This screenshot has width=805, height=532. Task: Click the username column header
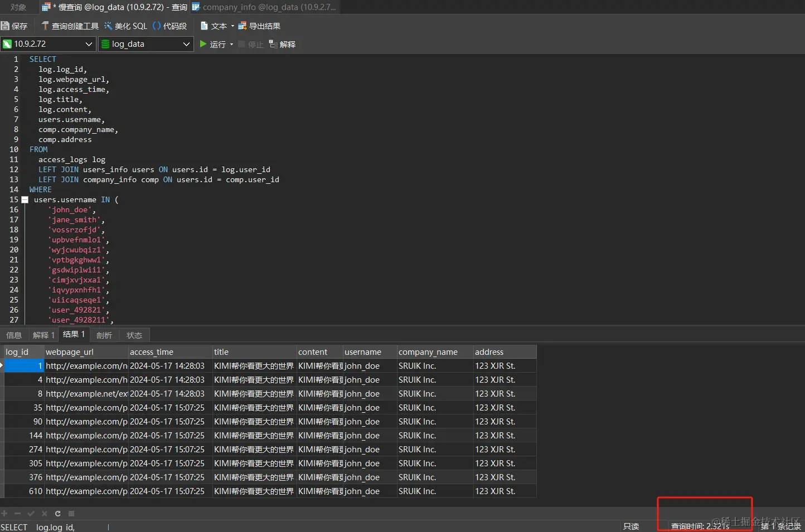370,352
